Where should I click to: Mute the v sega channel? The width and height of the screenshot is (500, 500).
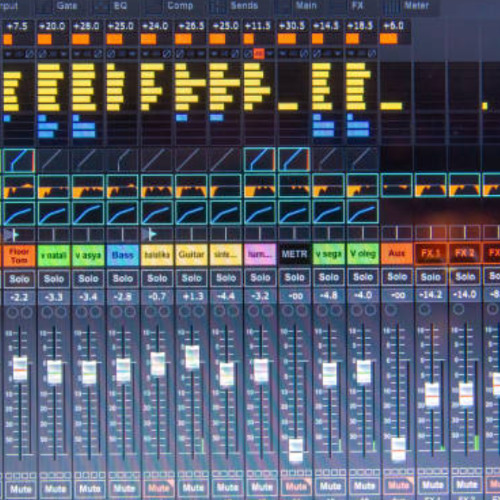tap(330, 486)
